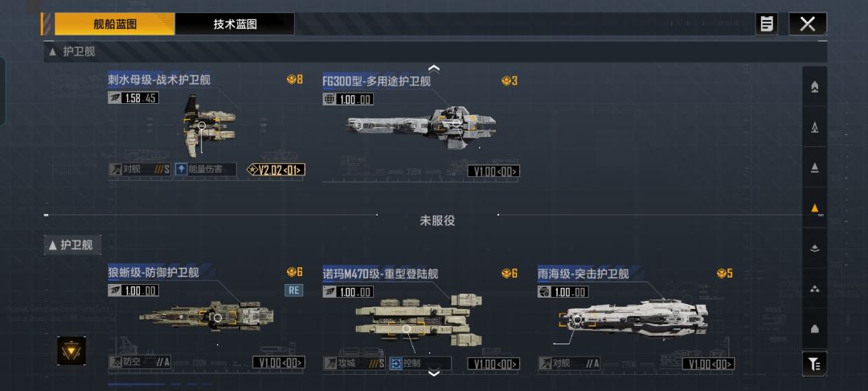Select the second sidebar ship-class icon

814,127
